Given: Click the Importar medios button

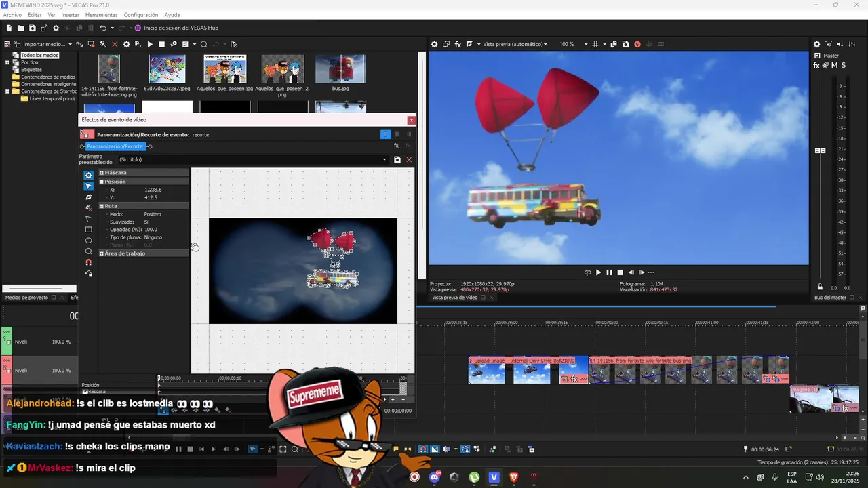Looking at the screenshot, I should tap(39, 44).
